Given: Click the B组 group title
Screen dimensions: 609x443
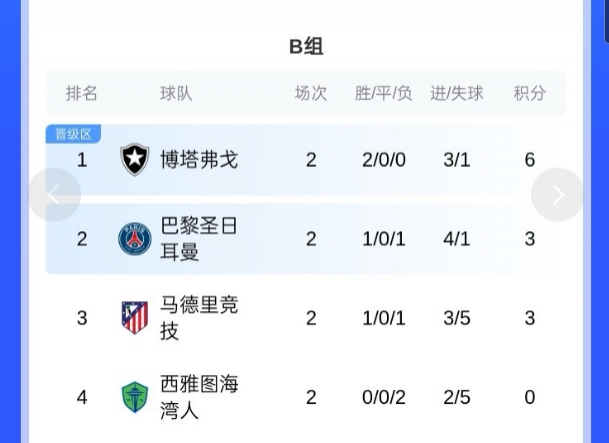Looking at the screenshot, I should pyautogui.click(x=306, y=47).
